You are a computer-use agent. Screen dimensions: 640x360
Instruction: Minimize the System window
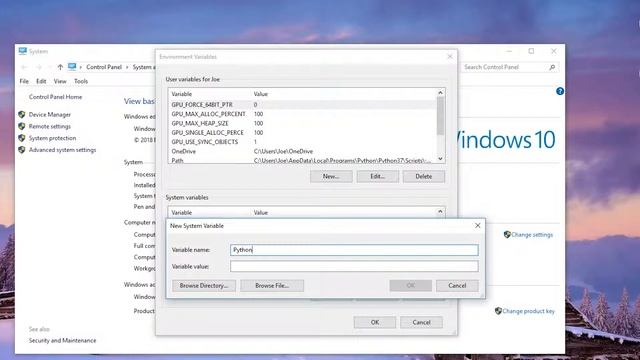[509, 51]
